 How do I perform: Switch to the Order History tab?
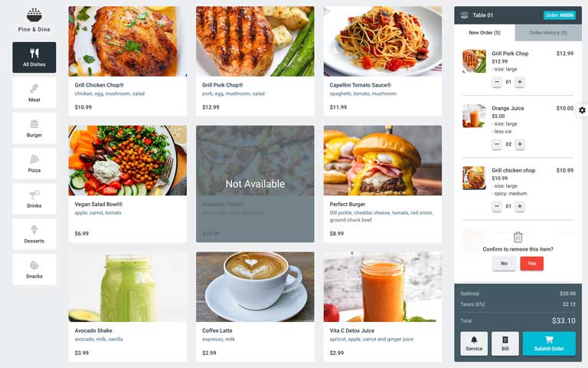(x=548, y=33)
